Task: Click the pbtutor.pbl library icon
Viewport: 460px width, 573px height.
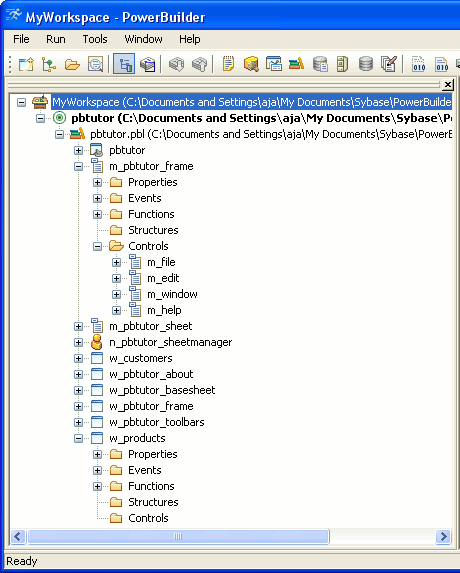Action: click(77, 134)
